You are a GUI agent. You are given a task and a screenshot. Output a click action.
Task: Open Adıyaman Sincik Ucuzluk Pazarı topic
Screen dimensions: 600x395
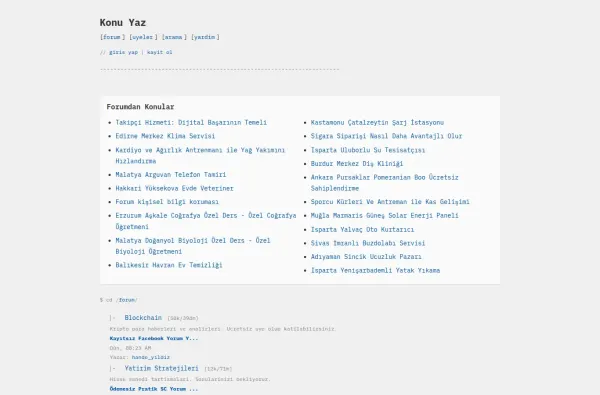(366, 256)
